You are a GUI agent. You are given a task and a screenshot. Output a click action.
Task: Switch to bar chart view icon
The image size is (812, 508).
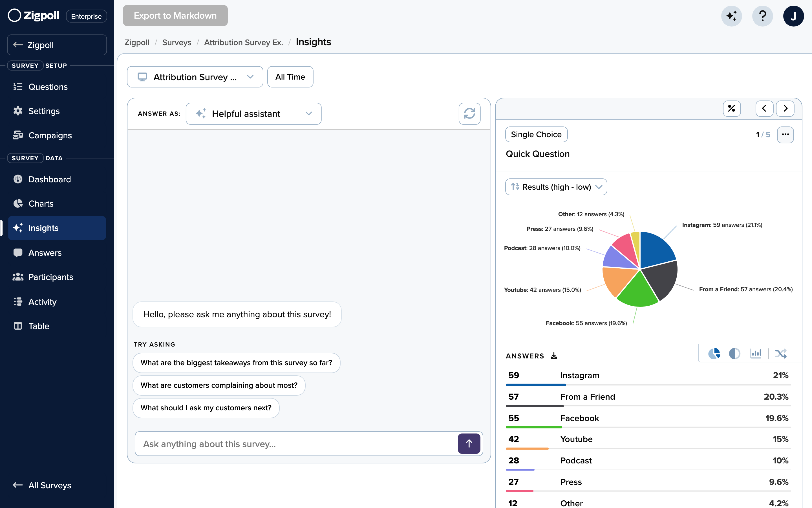(755, 353)
